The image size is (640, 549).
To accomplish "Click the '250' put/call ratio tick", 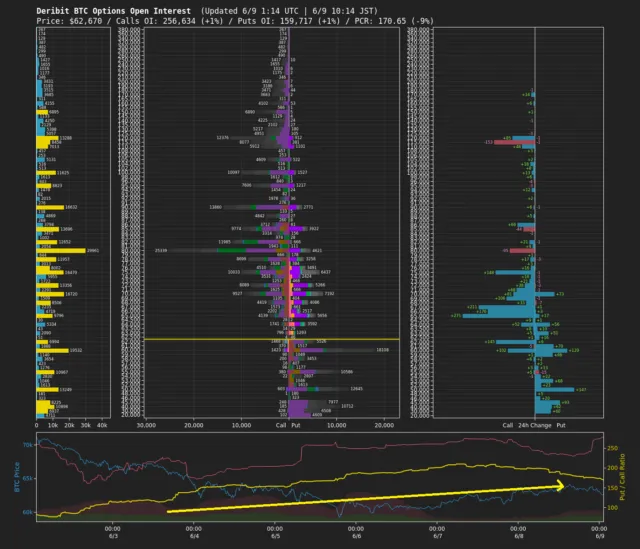I will click(x=612, y=448).
